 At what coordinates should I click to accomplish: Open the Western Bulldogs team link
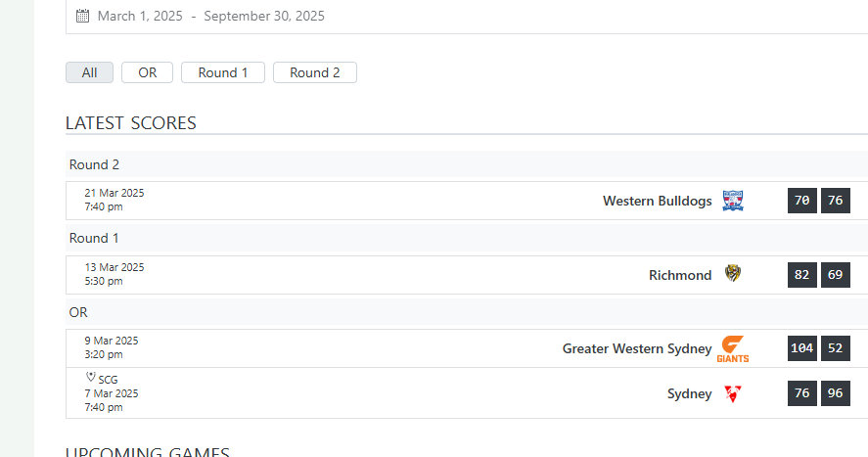[657, 201]
